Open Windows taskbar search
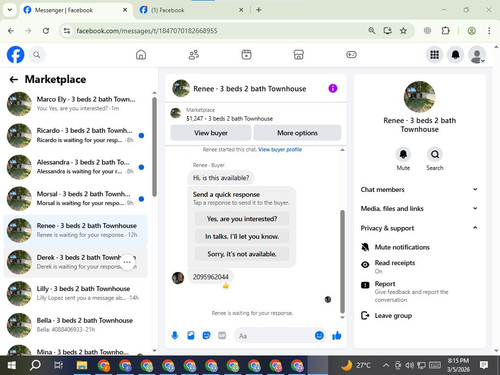 pyautogui.click(x=35, y=365)
